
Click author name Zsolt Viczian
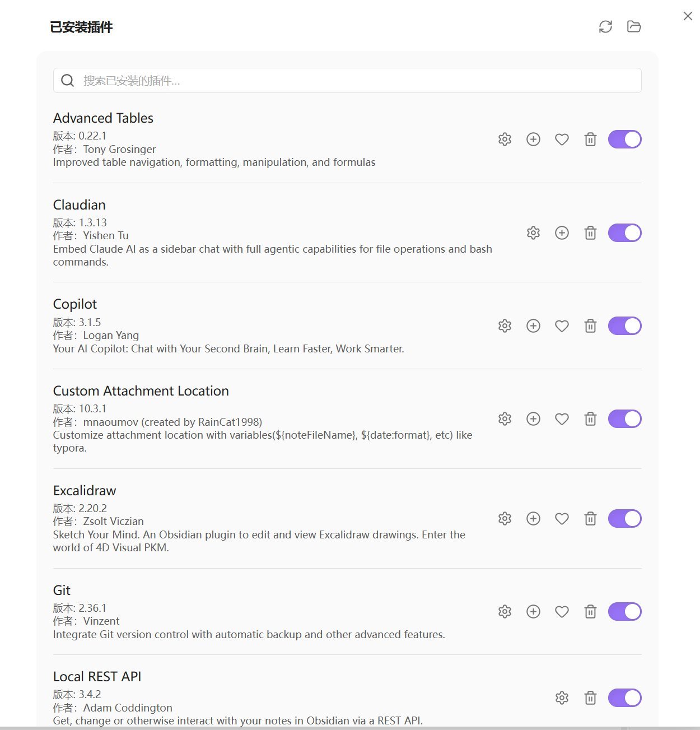click(113, 521)
